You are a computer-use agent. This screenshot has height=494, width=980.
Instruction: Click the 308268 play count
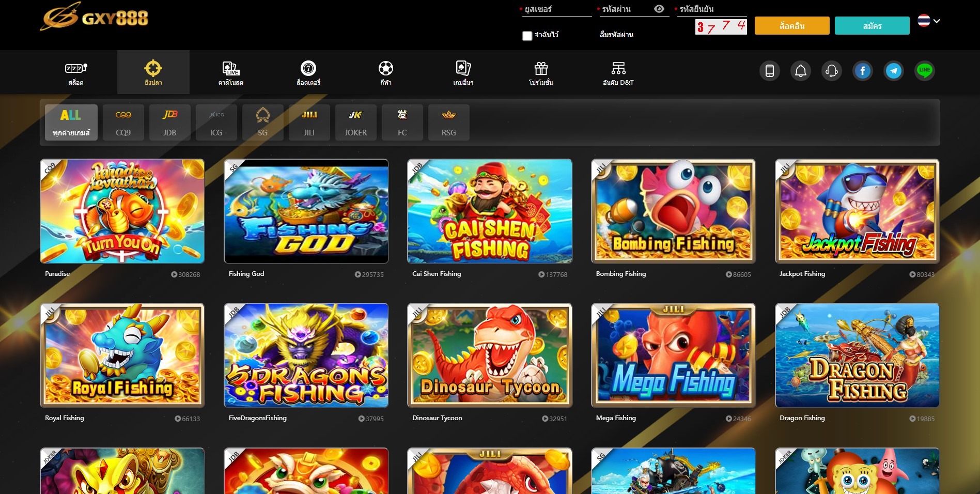point(185,275)
